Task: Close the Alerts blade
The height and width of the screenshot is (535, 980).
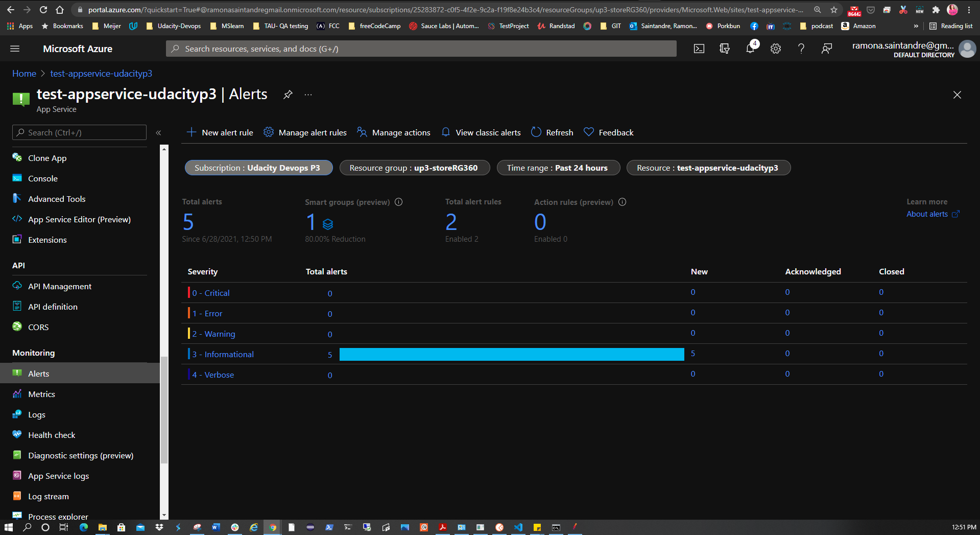Action: click(x=957, y=95)
